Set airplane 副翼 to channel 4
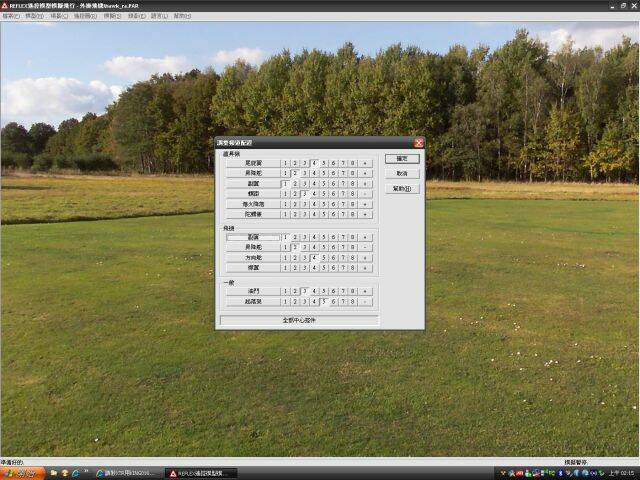The width and height of the screenshot is (640, 480). click(x=314, y=237)
